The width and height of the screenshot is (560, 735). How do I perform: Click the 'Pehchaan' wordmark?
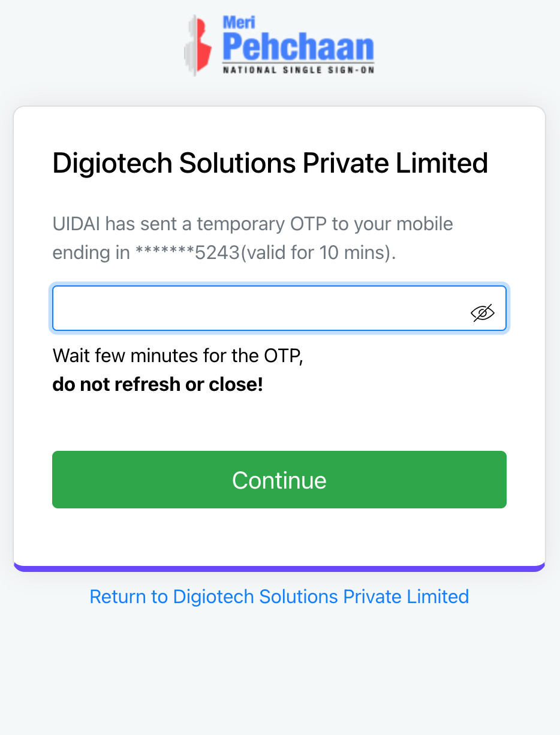pyautogui.click(x=298, y=46)
